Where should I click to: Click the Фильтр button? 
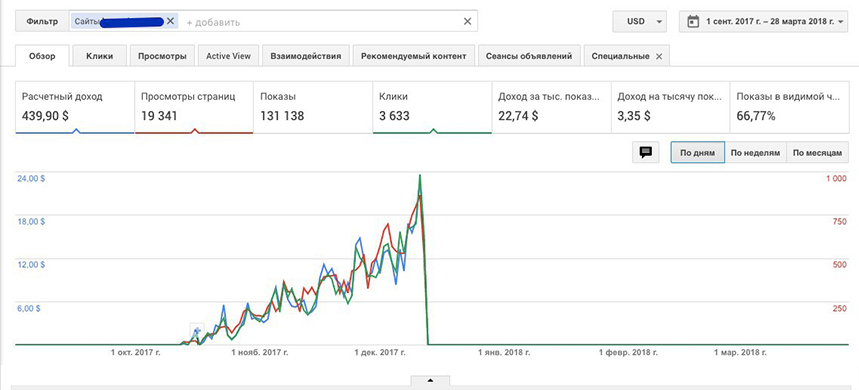[x=42, y=22]
